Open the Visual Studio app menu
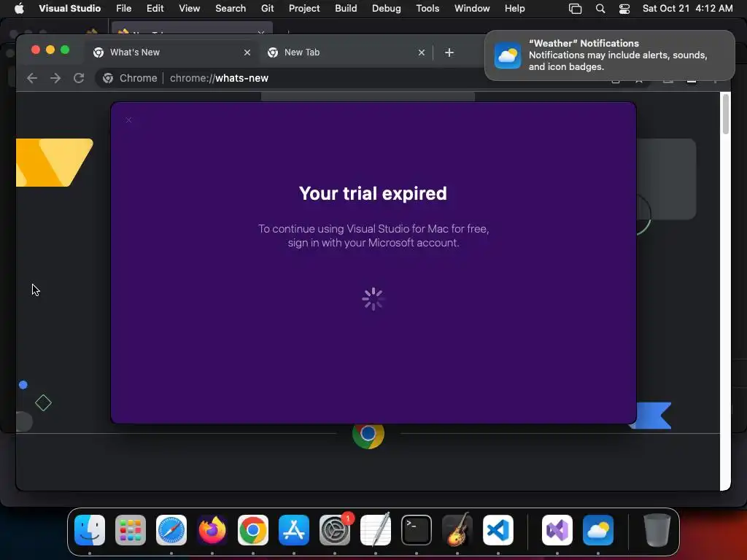Screen dimensions: 747x560 (x=69, y=8)
